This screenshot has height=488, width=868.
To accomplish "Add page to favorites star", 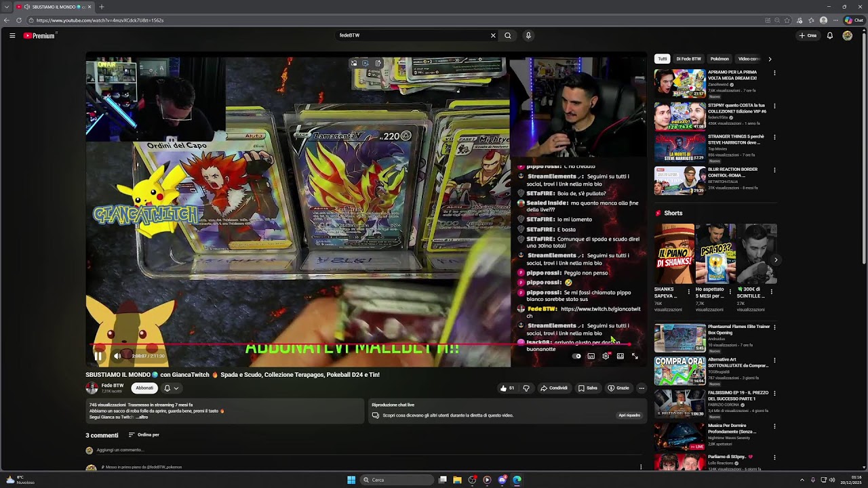I will tap(787, 20).
